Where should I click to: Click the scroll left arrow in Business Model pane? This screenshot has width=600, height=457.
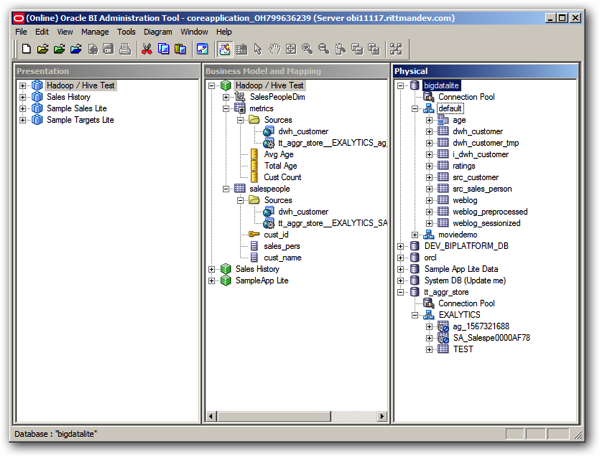click(211, 416)
